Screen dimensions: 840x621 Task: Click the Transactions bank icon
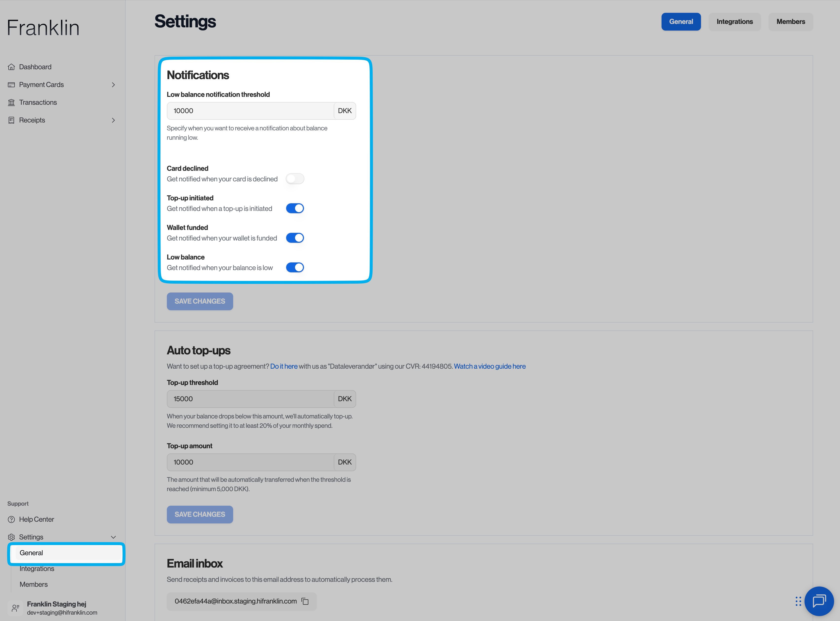click(x=11, y=102)
